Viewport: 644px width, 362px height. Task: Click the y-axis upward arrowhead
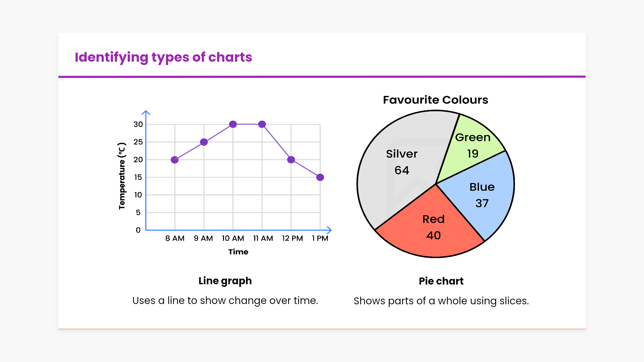(x=146, y=113)
